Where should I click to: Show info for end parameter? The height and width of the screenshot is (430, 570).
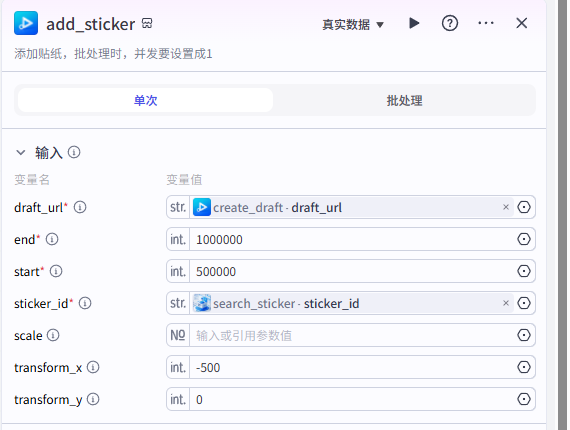click(52, 239)
